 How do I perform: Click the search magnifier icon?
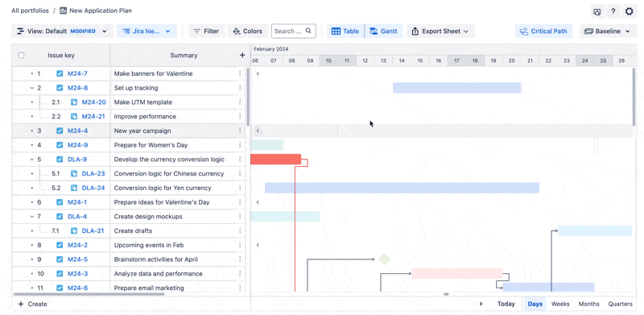pos(308,31)
